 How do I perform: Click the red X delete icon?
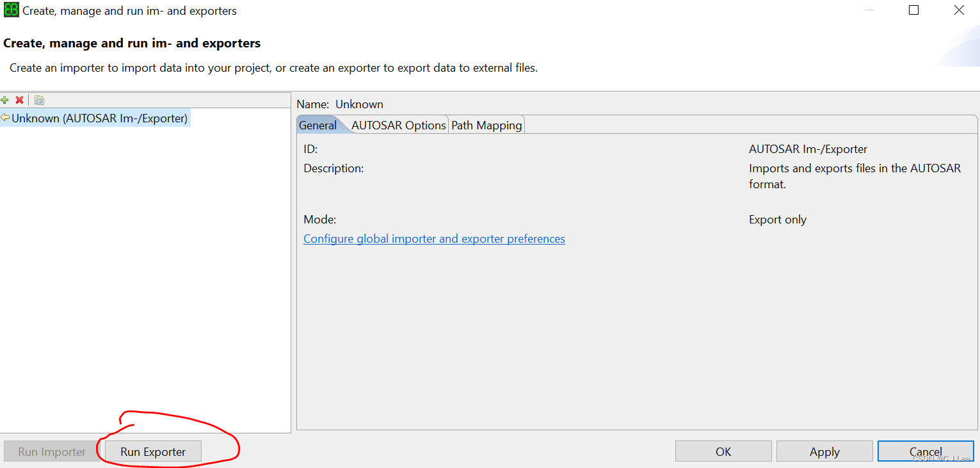(x=20, y=100)
